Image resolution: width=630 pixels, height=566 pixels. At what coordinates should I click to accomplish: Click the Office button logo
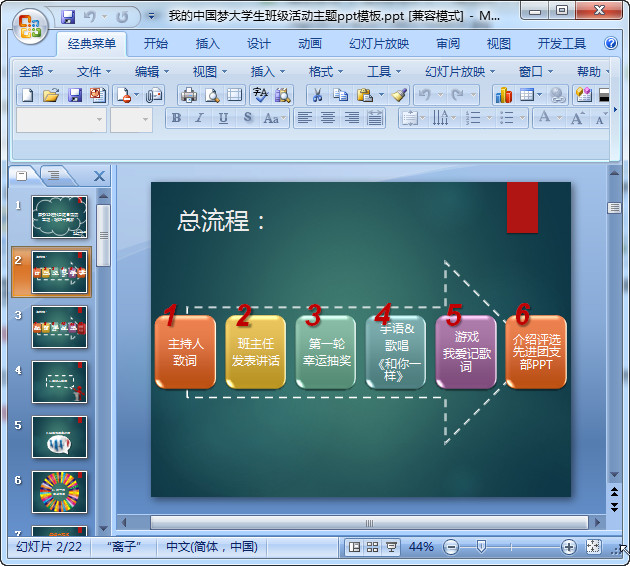[30, 27]
